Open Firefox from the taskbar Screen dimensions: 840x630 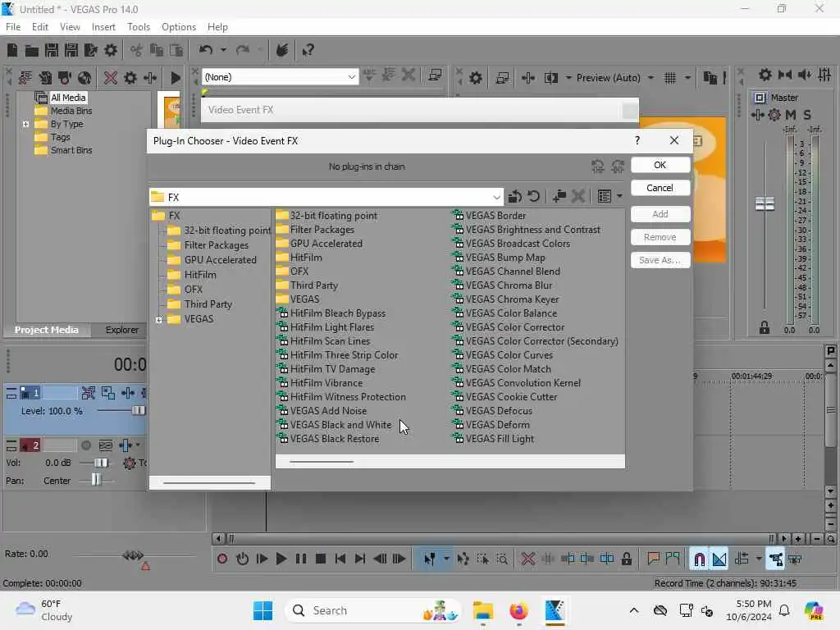pyautogui.click(x=518, y=610)
